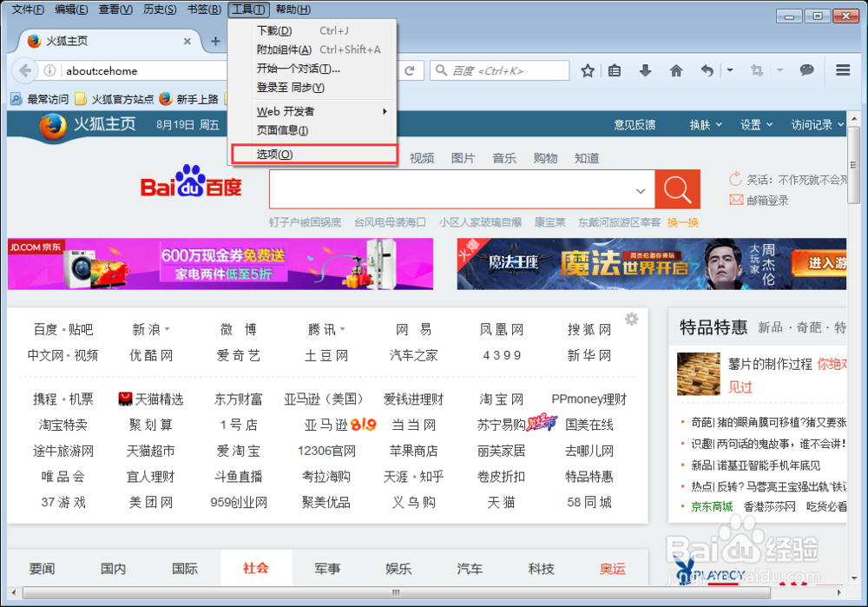Screen dimensions: 868x607
Task: Bookmark this page with the star icon
Action: (588, 70)
